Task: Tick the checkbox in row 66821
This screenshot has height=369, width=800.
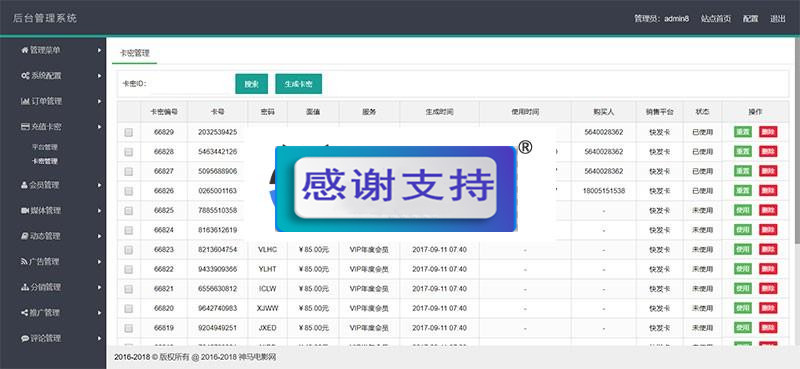Action: [x=129, y=289]
